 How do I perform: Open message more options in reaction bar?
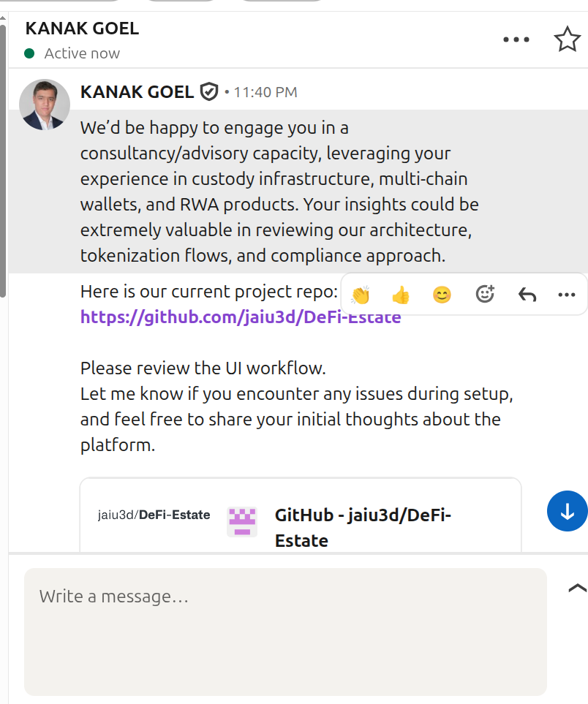(567, 295)
